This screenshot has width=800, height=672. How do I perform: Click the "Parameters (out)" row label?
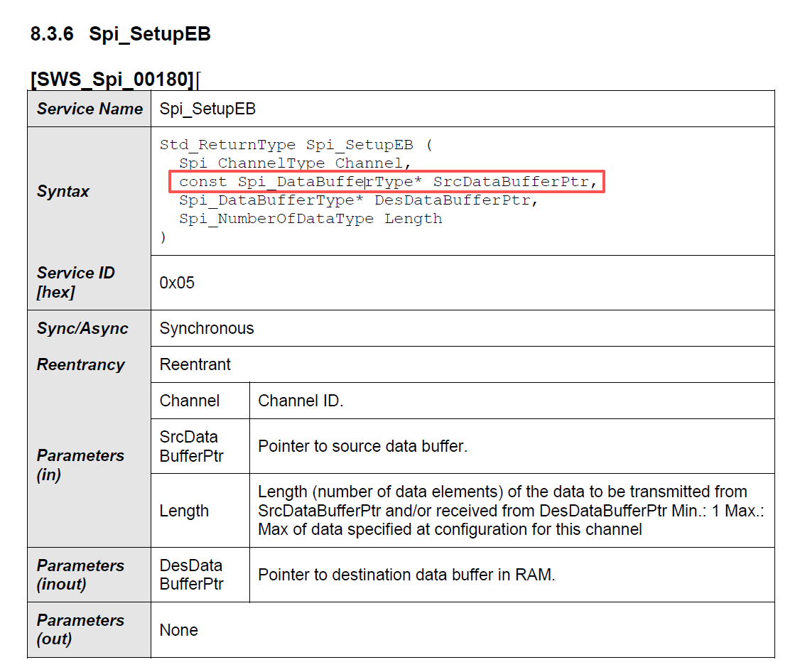80,629
